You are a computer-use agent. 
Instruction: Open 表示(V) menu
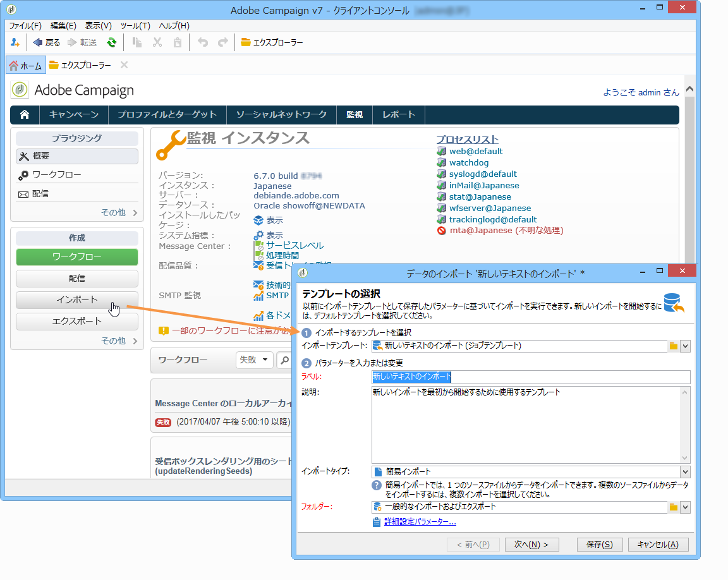(99, 26)
